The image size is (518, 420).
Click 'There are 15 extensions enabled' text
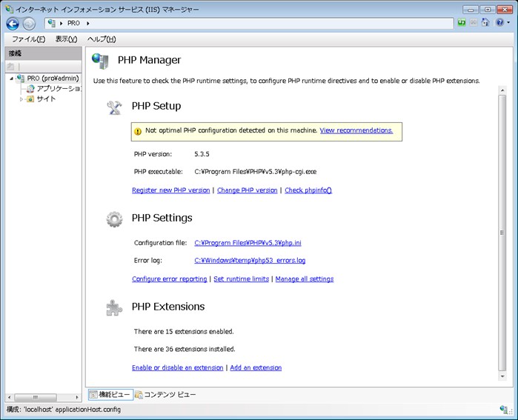pyautogui.click(x=184, y=332)
